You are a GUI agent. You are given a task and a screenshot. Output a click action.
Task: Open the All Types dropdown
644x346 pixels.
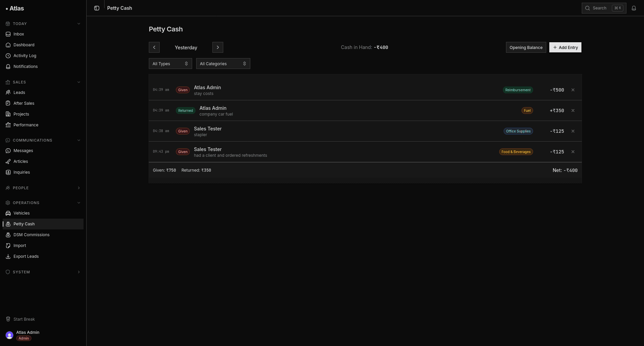(x=170, y=64)
